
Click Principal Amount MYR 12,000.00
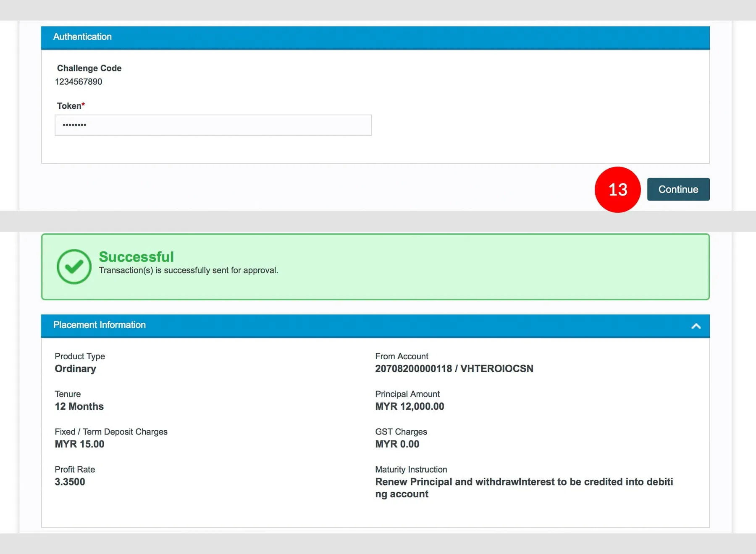click(409, 406)
